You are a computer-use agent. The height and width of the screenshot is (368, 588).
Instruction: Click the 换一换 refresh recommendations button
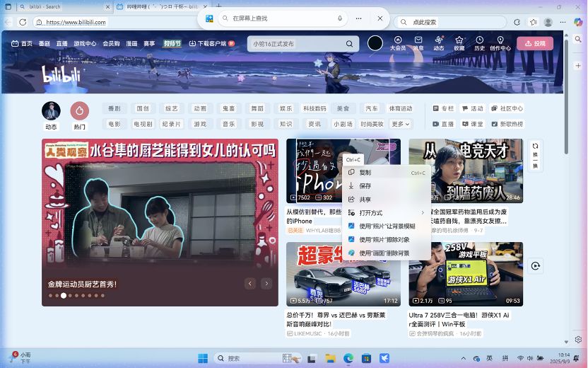(535, 154)
